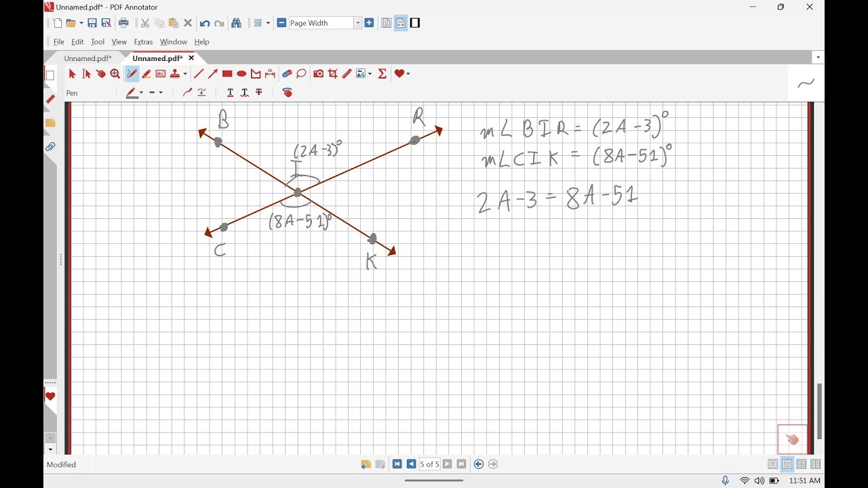The image size is (868, 488).
Task: Activate the Eraser tool
Action: 287,74
